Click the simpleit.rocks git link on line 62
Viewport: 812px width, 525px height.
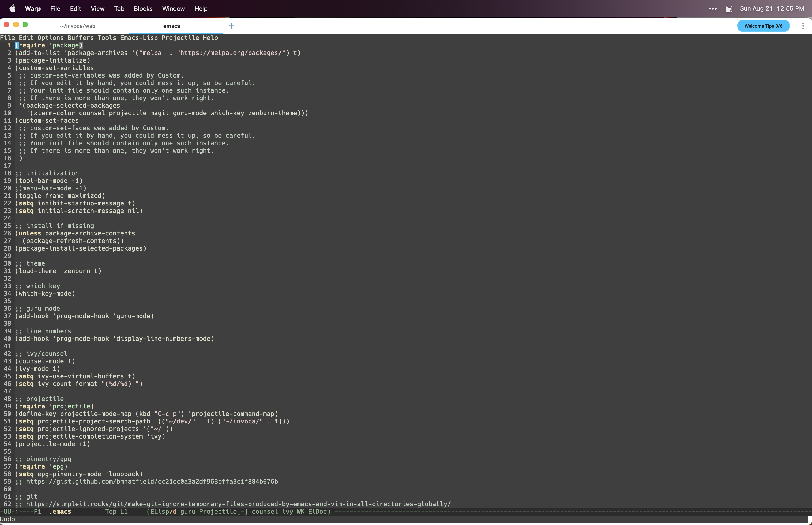[x=238, y=504]
